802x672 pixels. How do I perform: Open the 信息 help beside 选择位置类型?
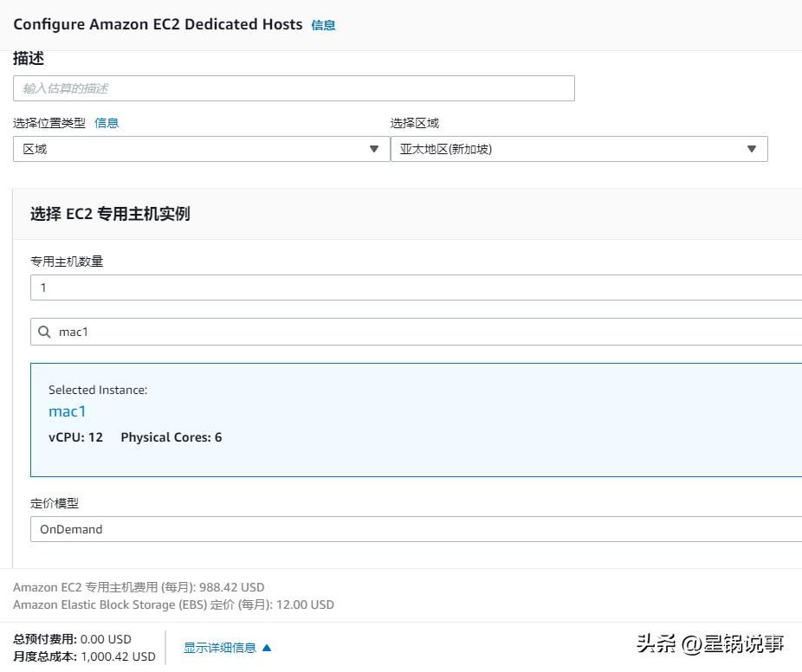(x=107, y=123)
